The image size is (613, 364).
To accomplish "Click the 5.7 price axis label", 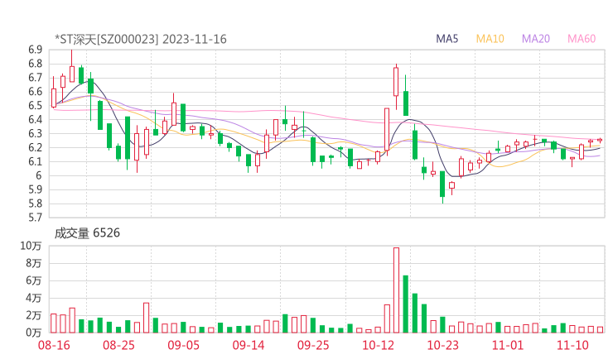I will 35,218.
